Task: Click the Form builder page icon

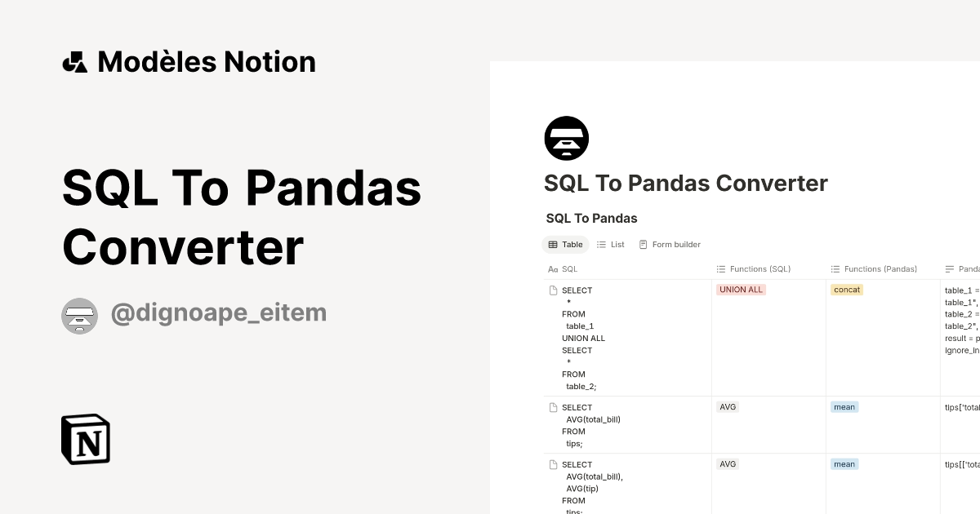Action: pyautogui.click(x=645, y=244)
